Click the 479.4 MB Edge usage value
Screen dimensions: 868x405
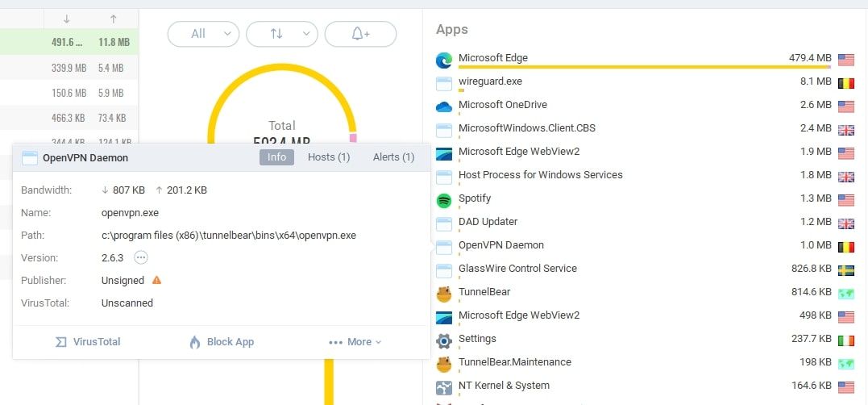[x=810, y=57]
